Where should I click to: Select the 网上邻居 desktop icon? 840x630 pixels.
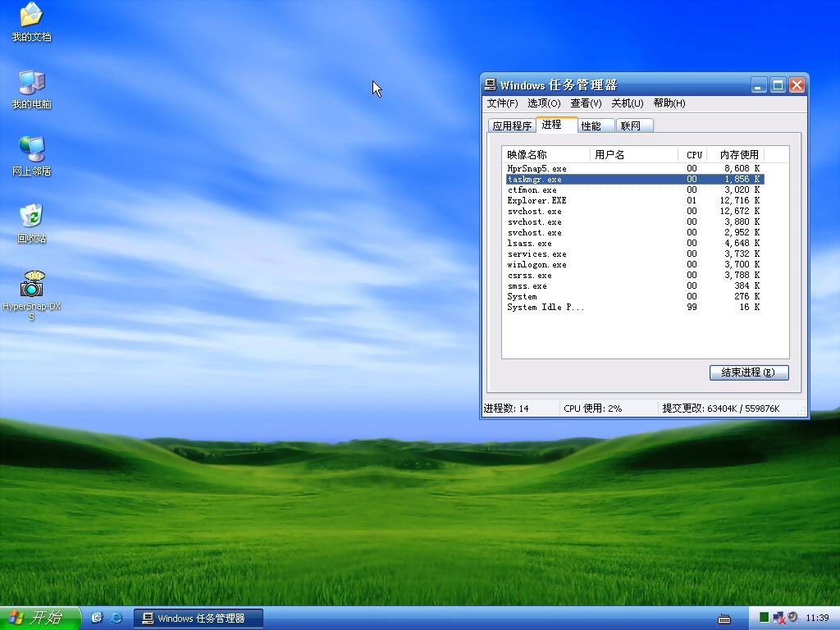(31, 156)
